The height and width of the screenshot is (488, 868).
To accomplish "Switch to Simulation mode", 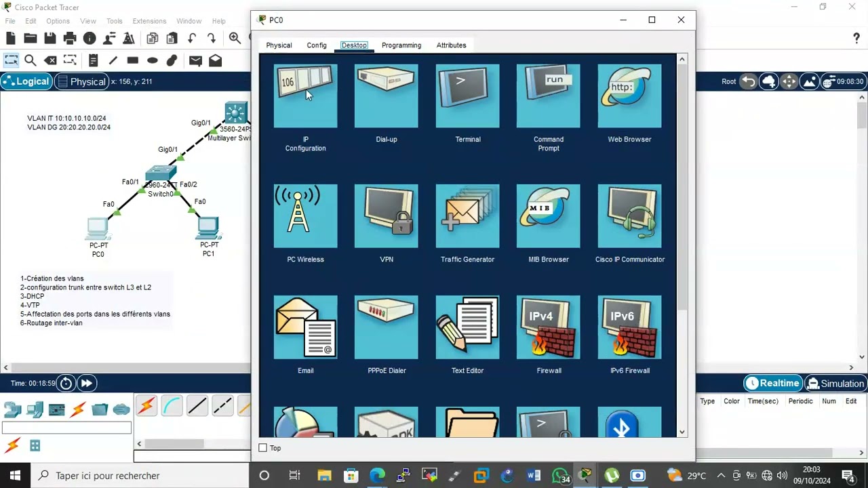I will pos(835,384).
